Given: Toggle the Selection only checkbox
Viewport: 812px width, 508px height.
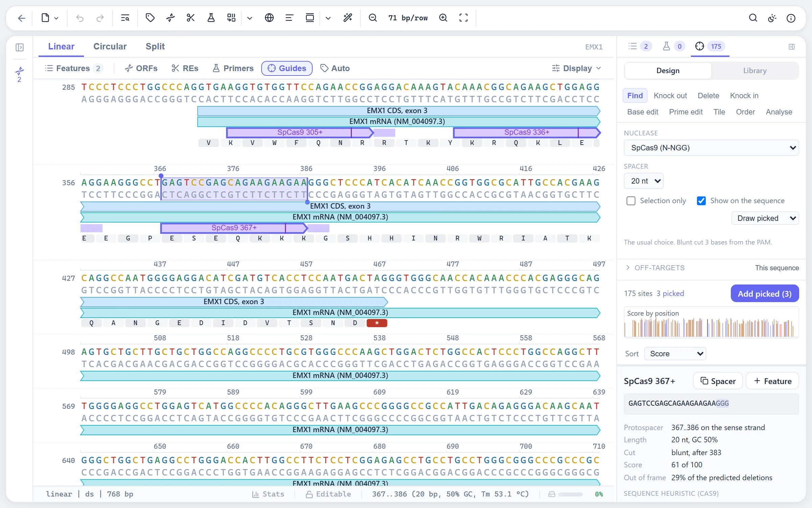Looking at the screenshot, I should point(631,201).
